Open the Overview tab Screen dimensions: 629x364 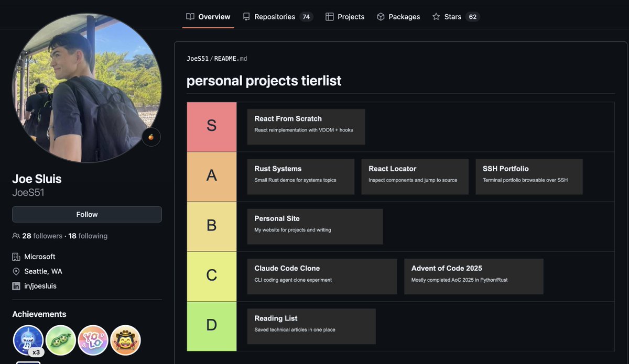click(x=208, y=17)
